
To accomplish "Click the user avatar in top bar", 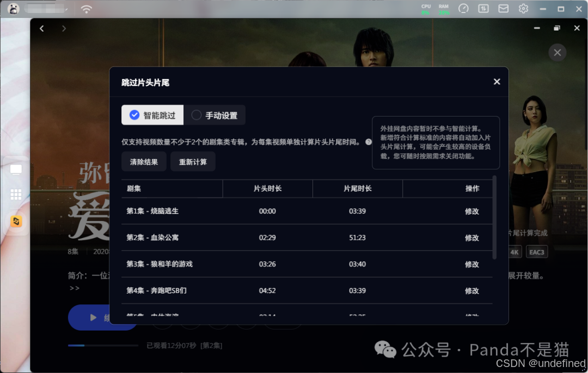I will [13, 9].
